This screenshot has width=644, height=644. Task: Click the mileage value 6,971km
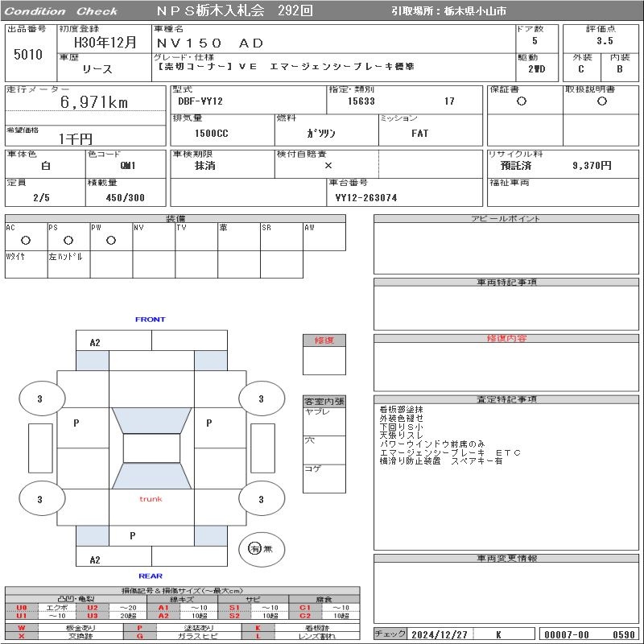point(94,102)
